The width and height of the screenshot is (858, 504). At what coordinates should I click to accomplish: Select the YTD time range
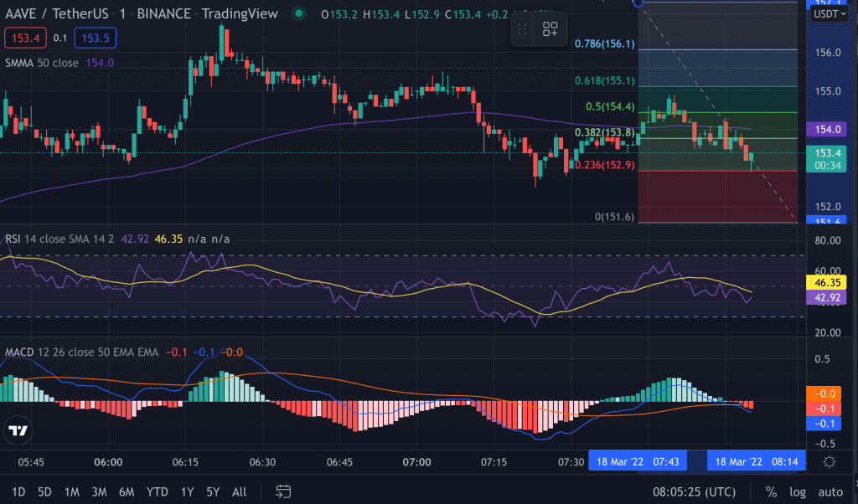[x=157, y=491]
